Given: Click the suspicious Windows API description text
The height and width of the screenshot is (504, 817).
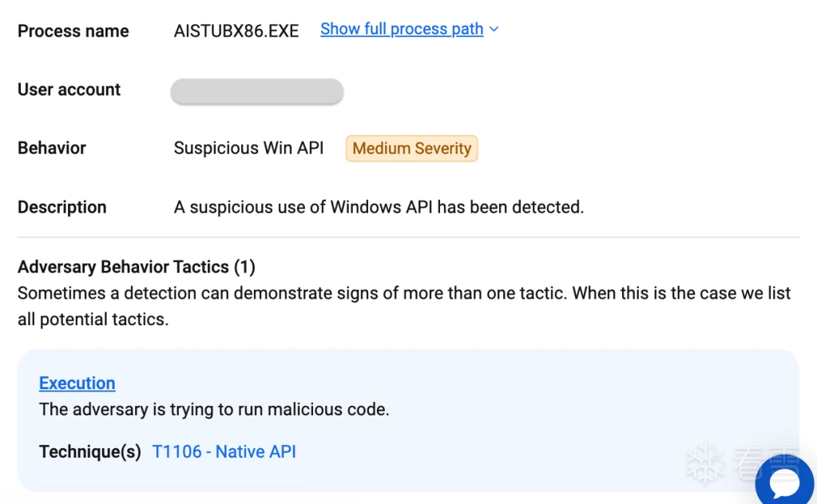Looking at the screenshot, I should tap(379, 208).
